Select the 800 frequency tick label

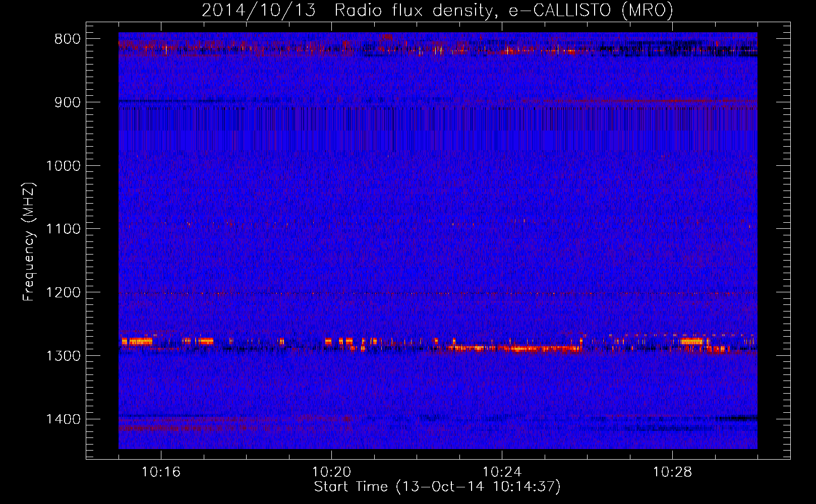click(68, 39)
